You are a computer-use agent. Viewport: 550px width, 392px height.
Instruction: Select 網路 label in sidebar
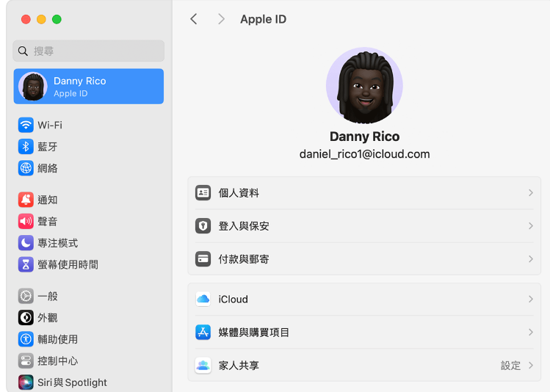coord(47,168)
